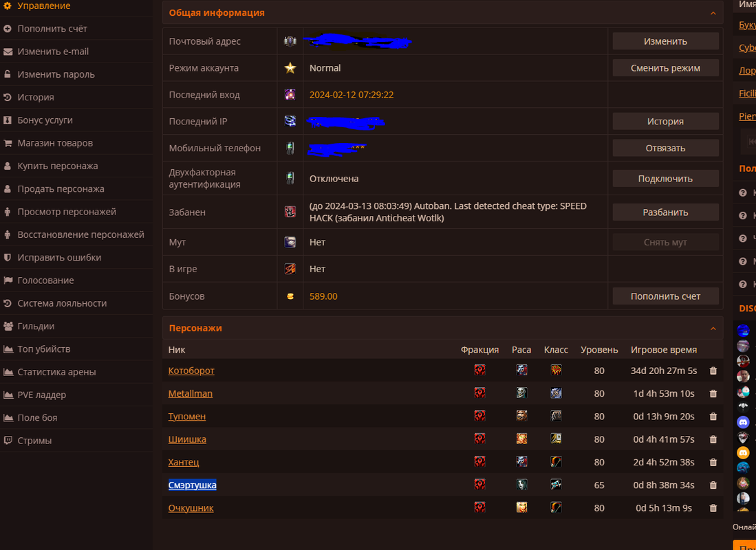Open Поле боя menu item
Image resolution: width=756 pixels, height=550 pixels.
[x=37, y=418]
